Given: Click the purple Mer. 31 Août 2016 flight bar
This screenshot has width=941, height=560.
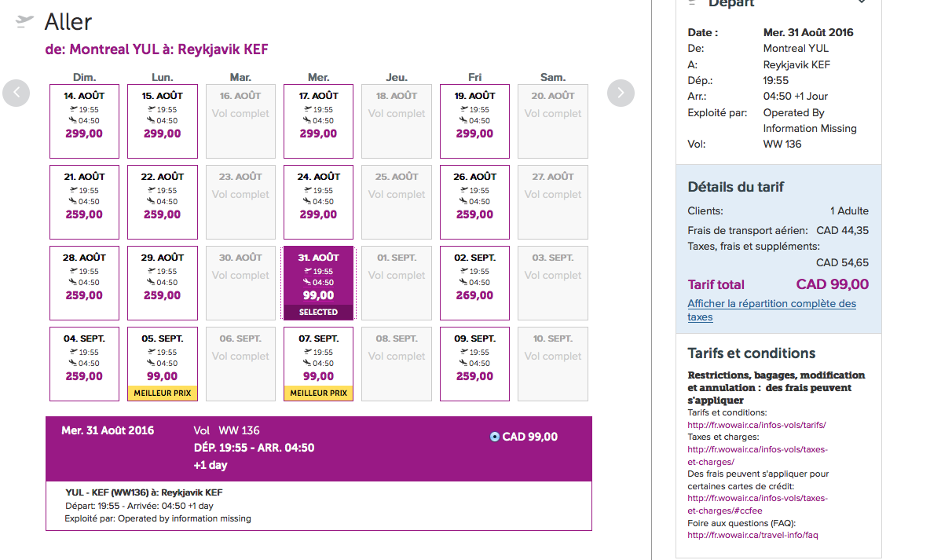Looking at the screenshot, I should click(319, 448).
